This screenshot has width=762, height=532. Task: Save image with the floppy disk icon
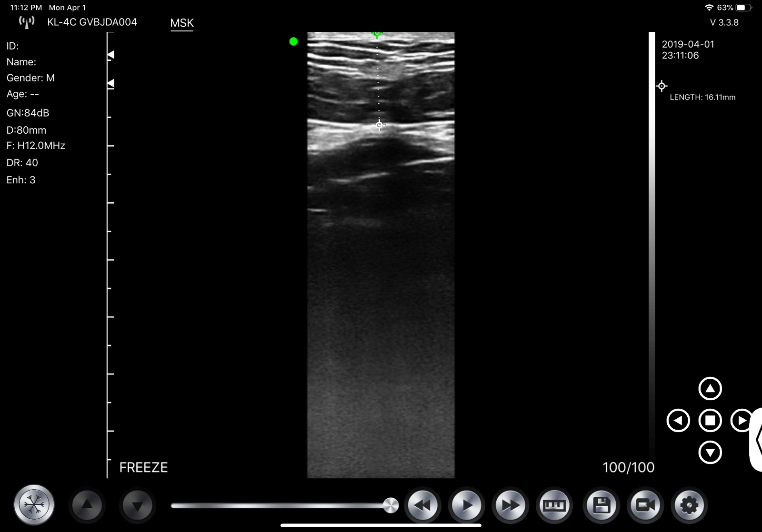point(602,505)
